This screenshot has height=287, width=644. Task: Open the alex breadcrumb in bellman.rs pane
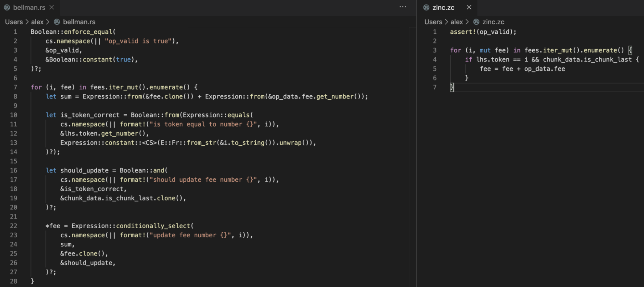(37, 22)
